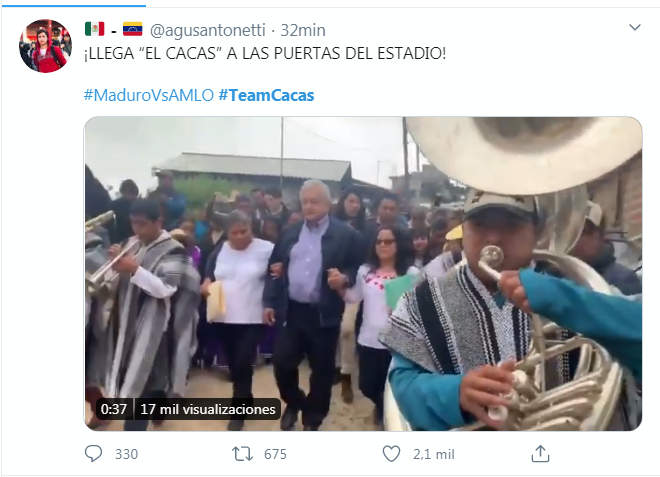Click the 0:37 video duration badge
The height and width of the screenshot is (477, 660).
point(114,409)
